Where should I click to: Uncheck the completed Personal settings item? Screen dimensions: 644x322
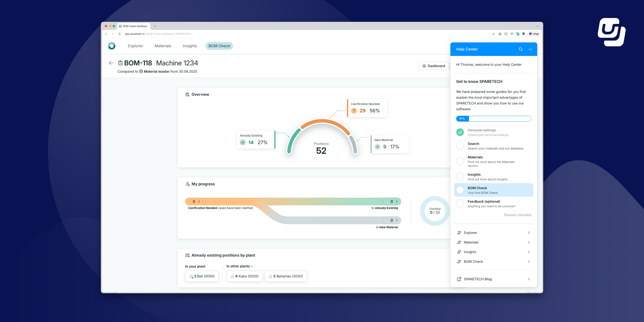[x=460, y=132]
